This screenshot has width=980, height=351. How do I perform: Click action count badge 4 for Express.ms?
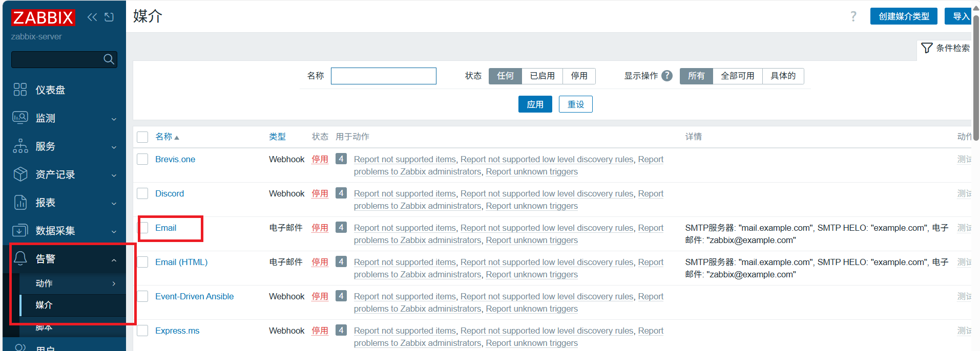coord(341,330)
